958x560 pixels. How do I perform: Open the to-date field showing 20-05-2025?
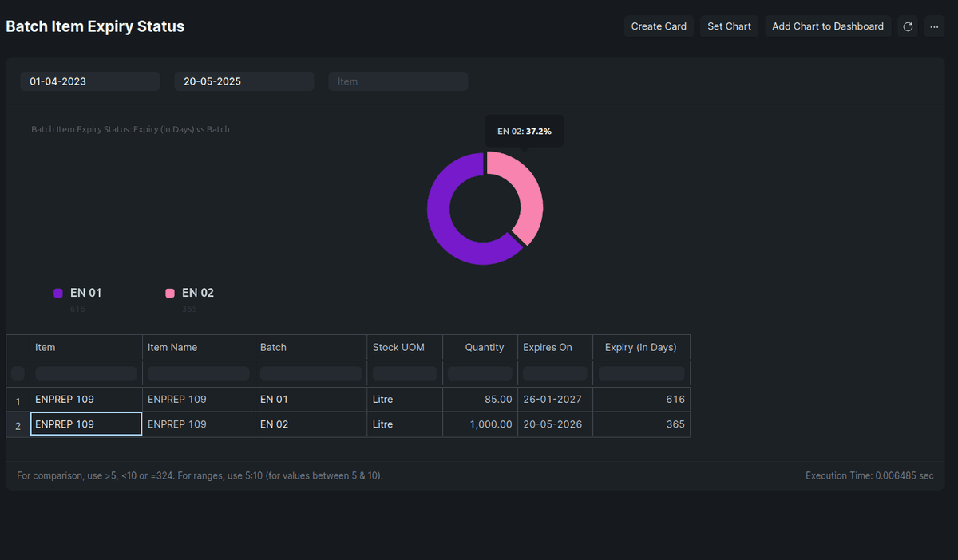(x=244, y=81)
